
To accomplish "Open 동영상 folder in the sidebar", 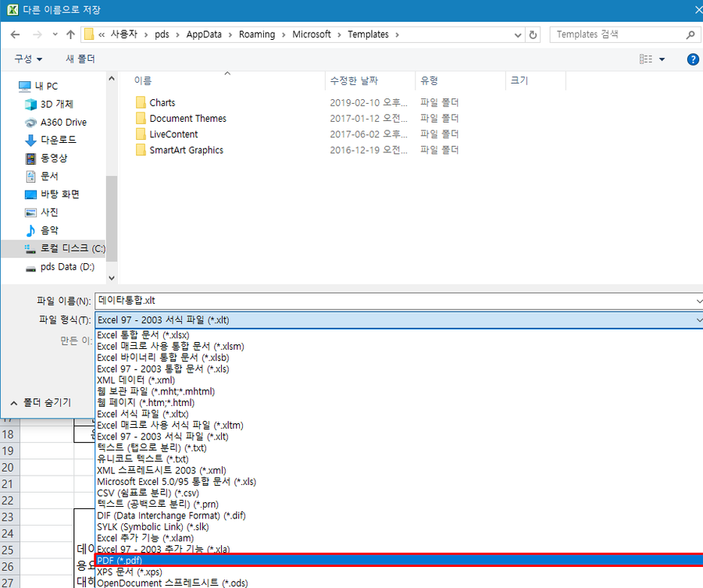I will tap(46, 158).
